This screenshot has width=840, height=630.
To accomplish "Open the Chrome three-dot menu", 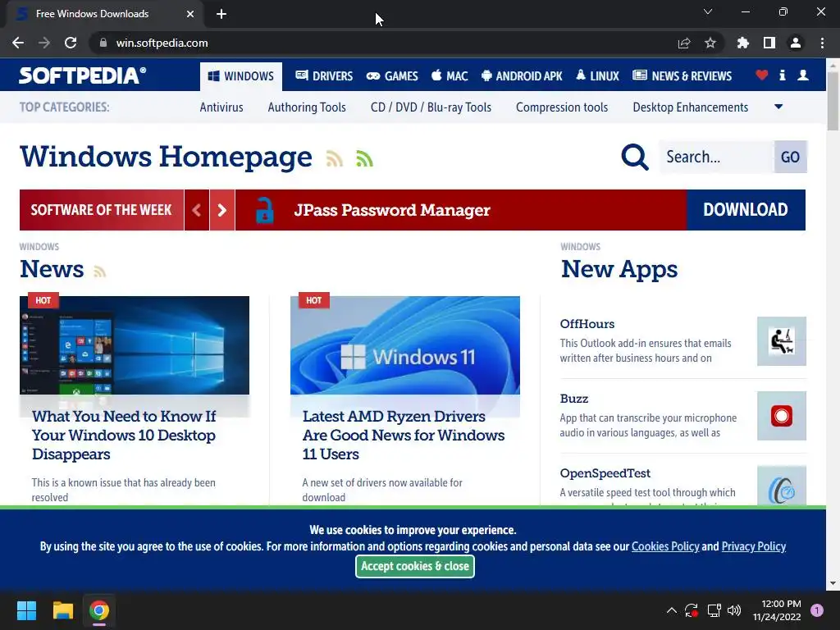I will coord(822,43).
